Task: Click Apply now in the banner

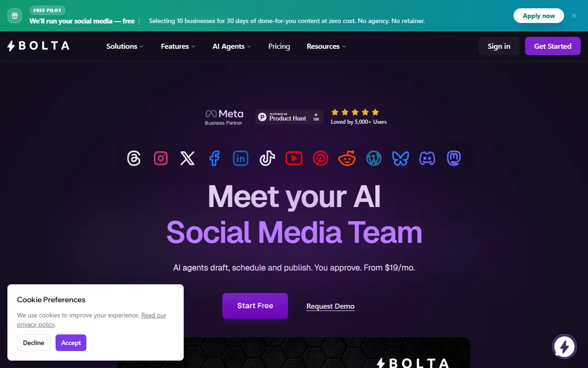Action: point(539,16)
